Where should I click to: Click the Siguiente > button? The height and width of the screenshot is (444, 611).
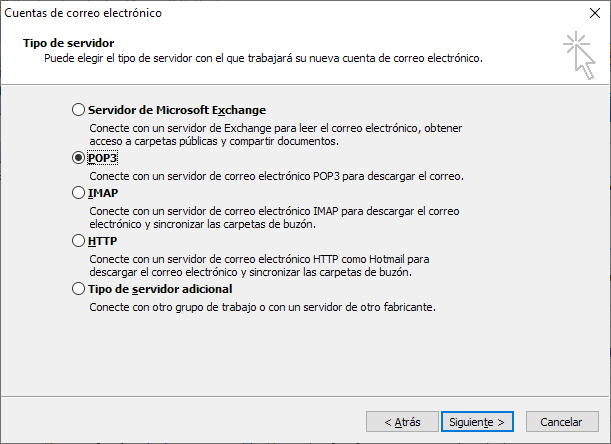pos(477,422)
